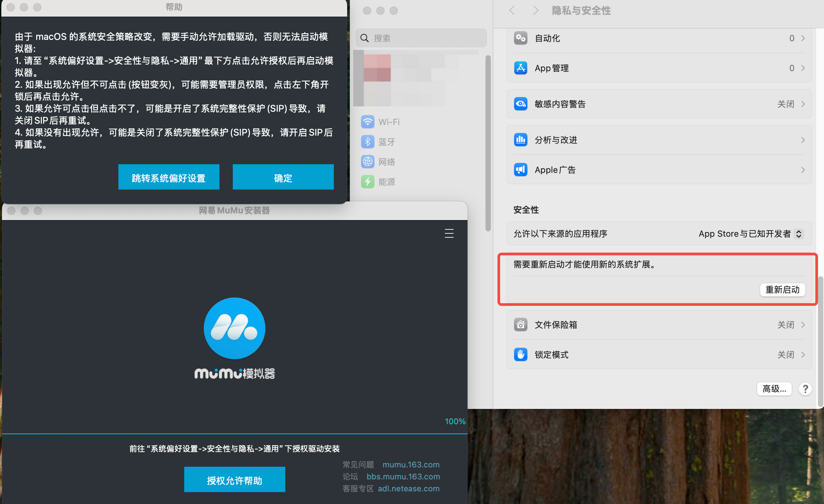Click the 关闭 value on 锁定模式
Screen dimensions: 824x504
click(785, 354)
